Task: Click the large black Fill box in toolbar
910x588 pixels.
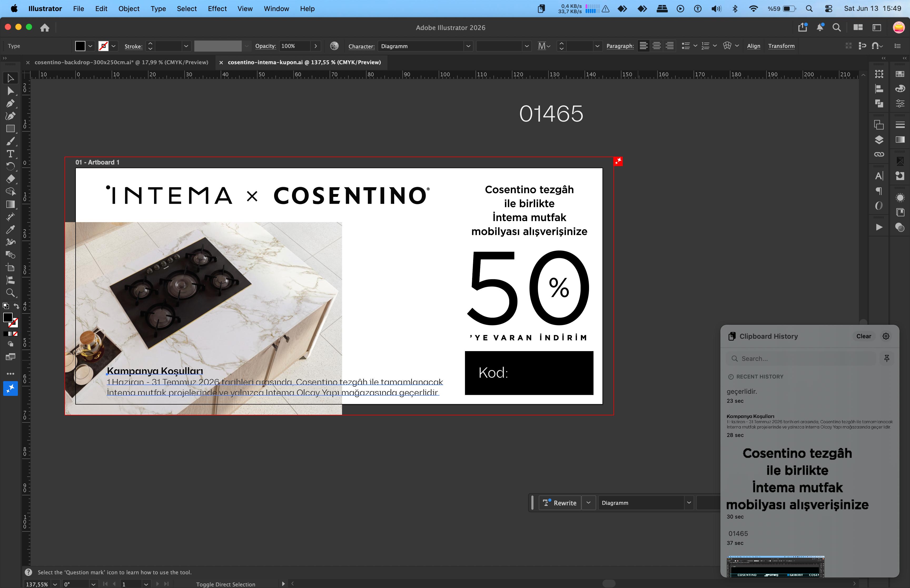Action: 8,317
